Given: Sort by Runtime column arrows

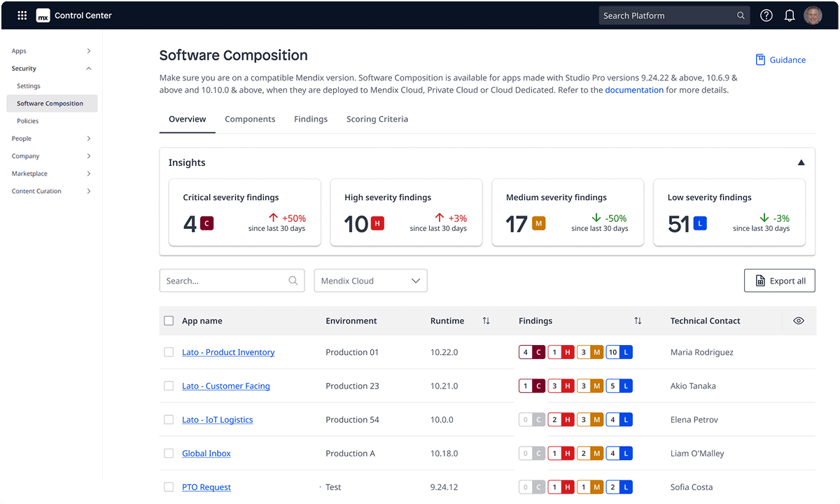Looking at the screenshot, I should [486, 321].
